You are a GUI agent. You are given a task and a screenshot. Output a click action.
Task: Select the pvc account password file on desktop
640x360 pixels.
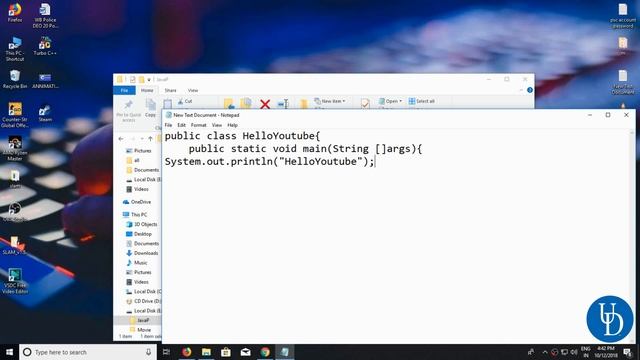(x=622, y=16)
